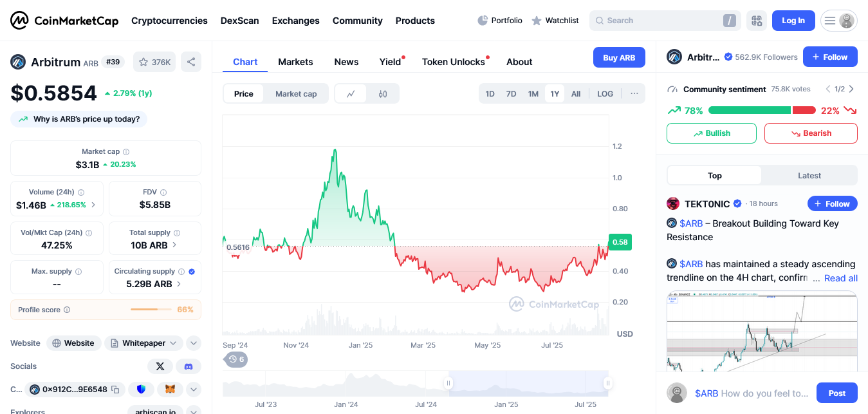Toggle LOG scale on chart

[605, 94]
